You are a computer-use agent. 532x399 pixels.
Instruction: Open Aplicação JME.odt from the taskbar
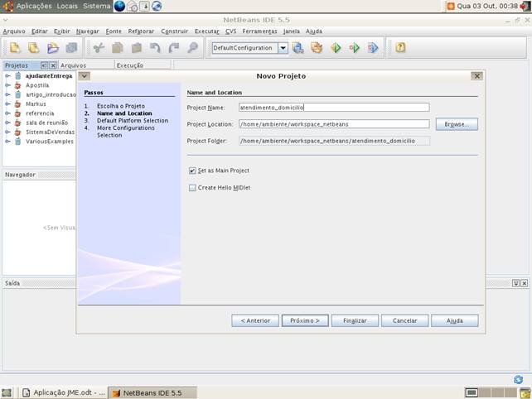point(63,392)
